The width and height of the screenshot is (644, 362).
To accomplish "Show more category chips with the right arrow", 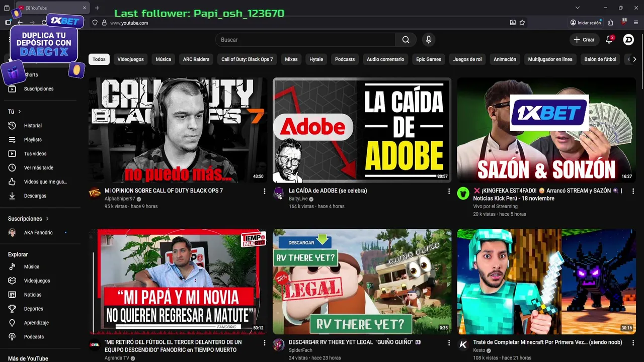I will [x=634, y=59].
